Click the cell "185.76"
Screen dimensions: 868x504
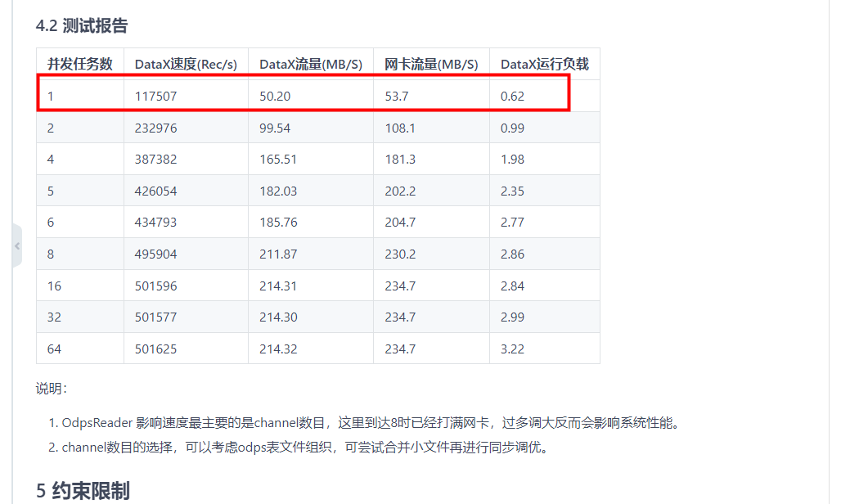(311, 222)
